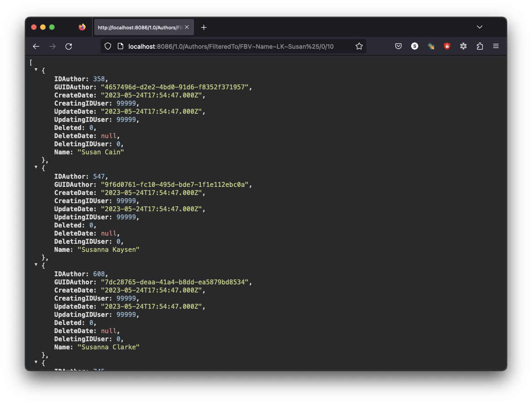The image size is (532, 404).
Task: Click the opening bracket of the array
Action: (31, 62)
